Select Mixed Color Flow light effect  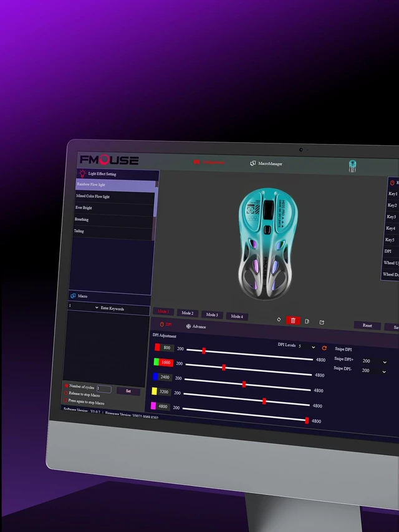(115, 197)
